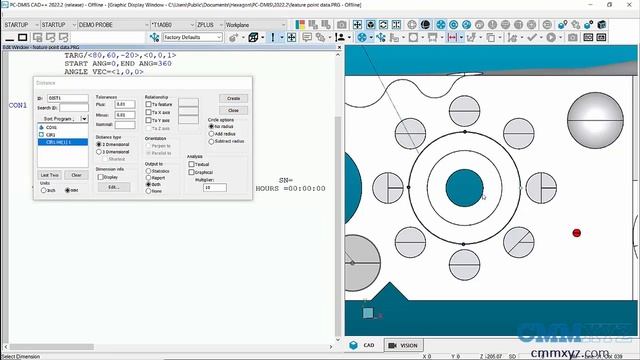Click the Multiplier input field

pos(215,187)
